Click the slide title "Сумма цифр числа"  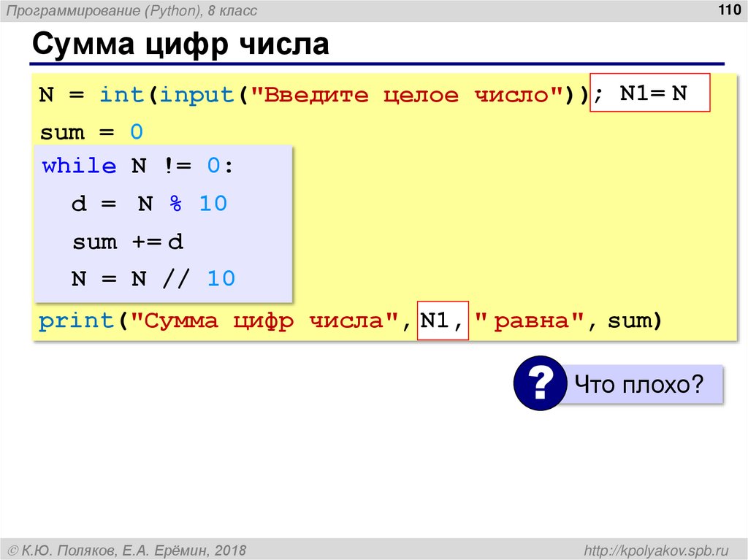click(x=180, y=45)
